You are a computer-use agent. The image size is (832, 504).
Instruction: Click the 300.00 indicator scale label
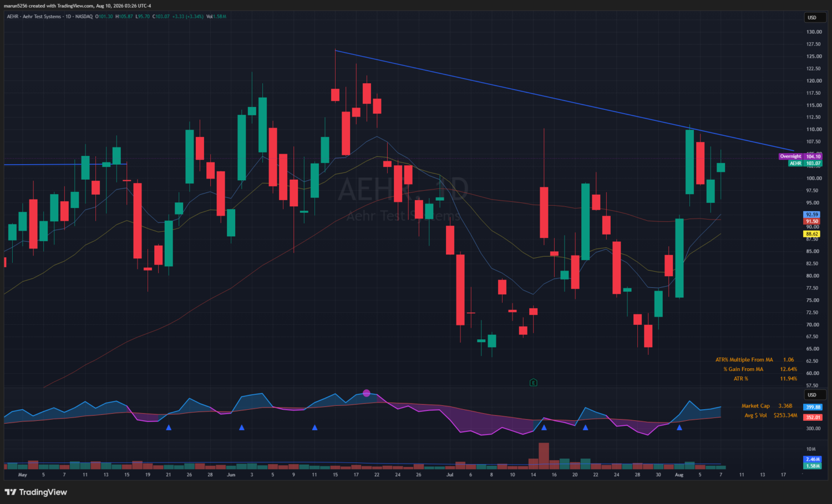[813, 429]
